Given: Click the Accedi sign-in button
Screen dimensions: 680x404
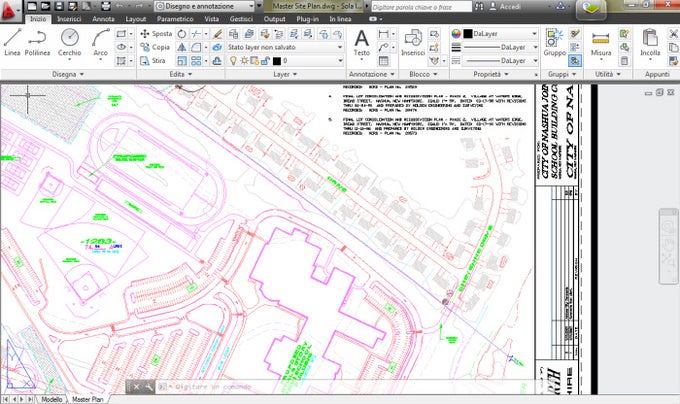Looking at the screenshot, I should 505,6.
